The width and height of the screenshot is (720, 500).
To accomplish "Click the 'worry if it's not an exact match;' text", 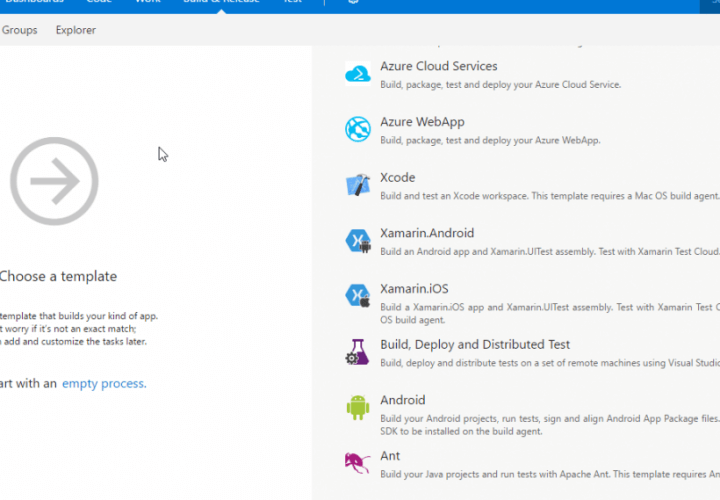I will (70, 329).
